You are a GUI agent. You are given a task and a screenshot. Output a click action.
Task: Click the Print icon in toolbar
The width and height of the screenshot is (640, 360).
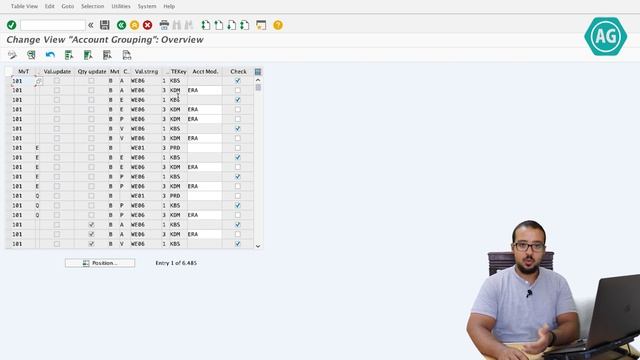click(164, 25)
